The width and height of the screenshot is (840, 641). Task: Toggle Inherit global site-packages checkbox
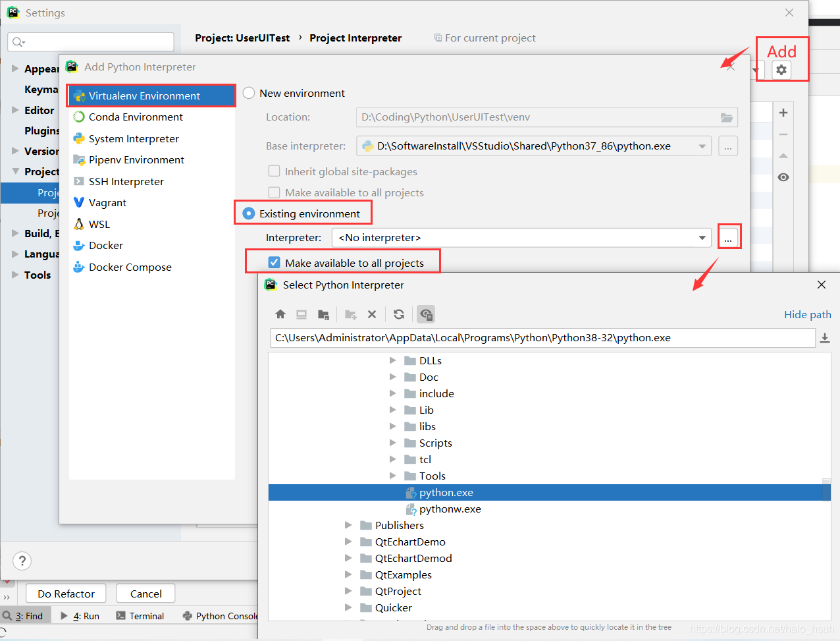pos(275,171)
